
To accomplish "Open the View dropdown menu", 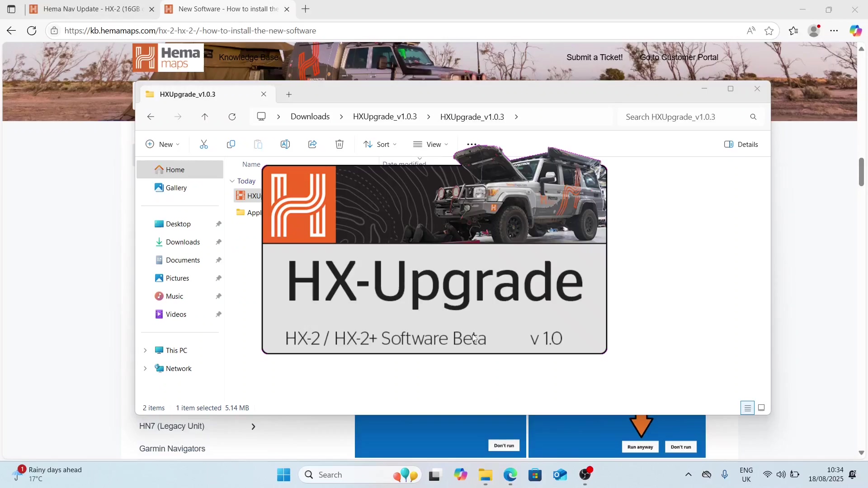I will point(430,144).
